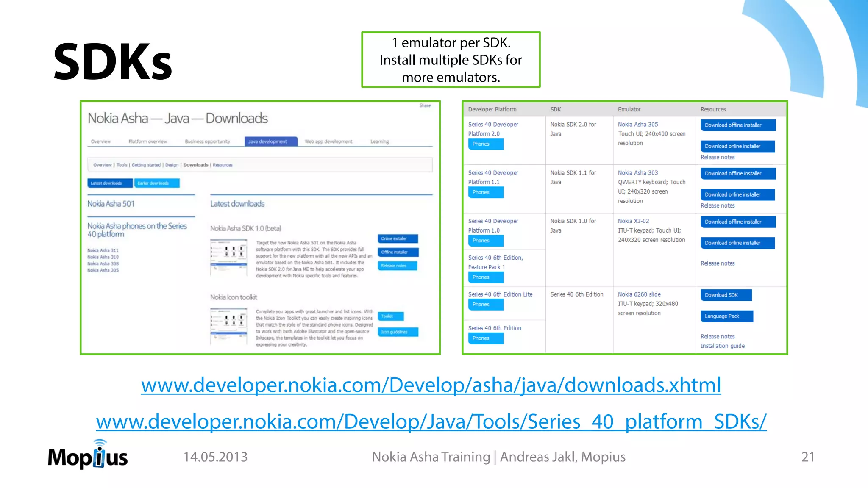Click Phones under Series 40 6th Edition

486,338
